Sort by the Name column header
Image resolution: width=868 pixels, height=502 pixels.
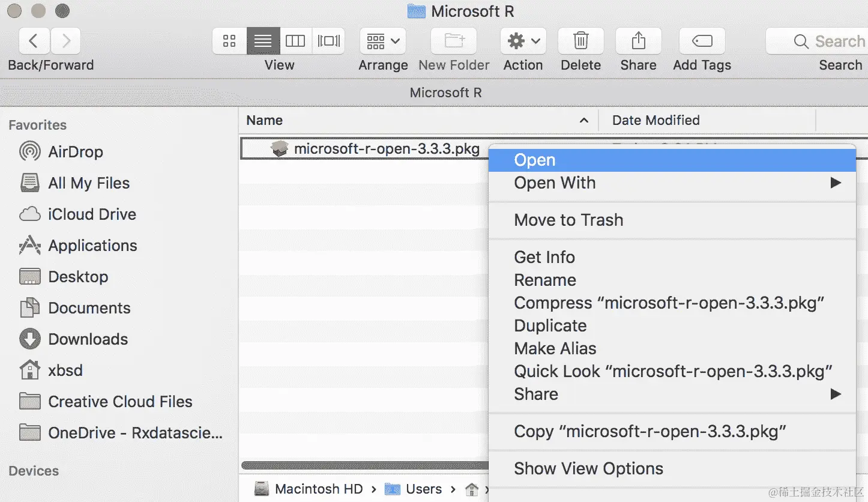click(x=418, y=120)
